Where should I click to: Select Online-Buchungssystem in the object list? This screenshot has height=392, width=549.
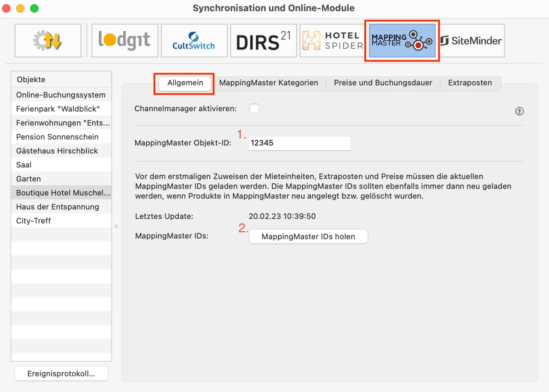[61, 95]
